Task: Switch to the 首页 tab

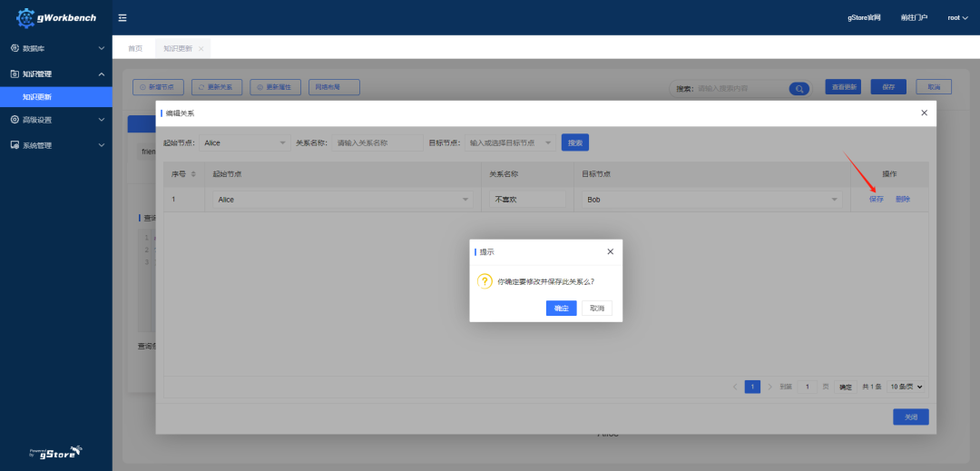Action: [x=135, y=49]
